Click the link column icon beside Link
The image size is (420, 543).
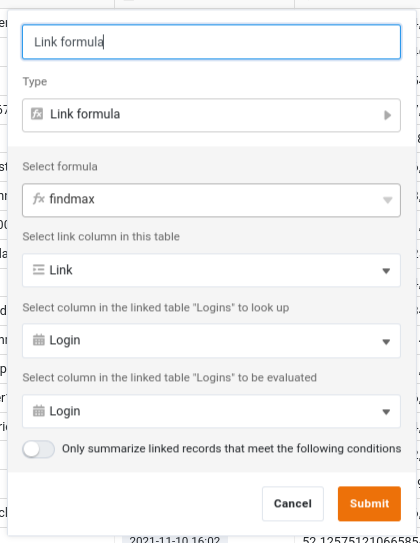[x=38, y=270]
